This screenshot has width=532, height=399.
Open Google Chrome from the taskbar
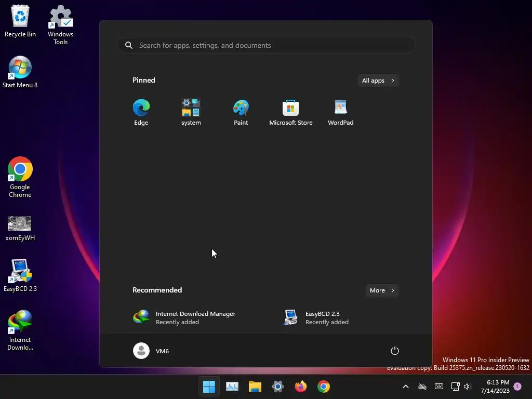point(324,387)
